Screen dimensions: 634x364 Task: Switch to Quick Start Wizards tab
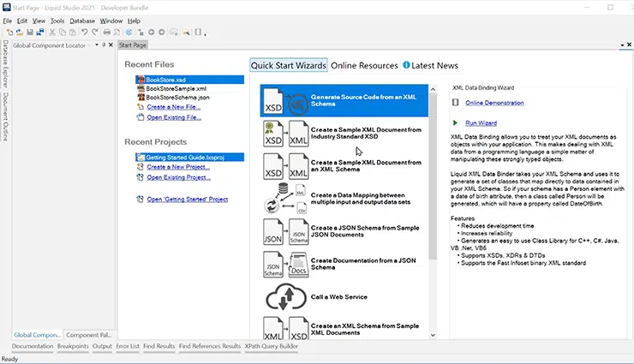click(288, 65)
